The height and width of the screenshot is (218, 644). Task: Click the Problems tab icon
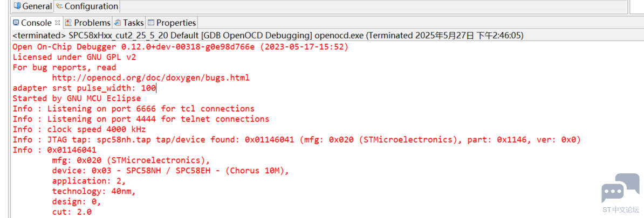point(68,23)
